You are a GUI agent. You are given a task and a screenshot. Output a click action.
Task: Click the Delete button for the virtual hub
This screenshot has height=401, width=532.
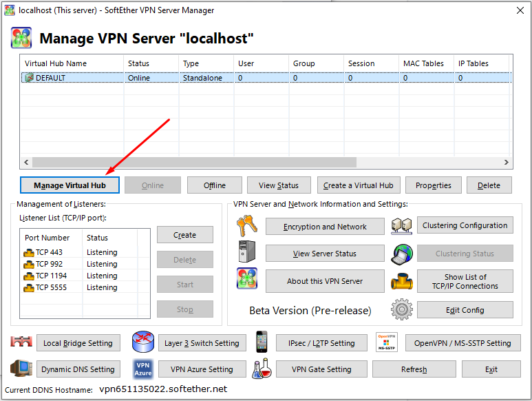[489, 185]
